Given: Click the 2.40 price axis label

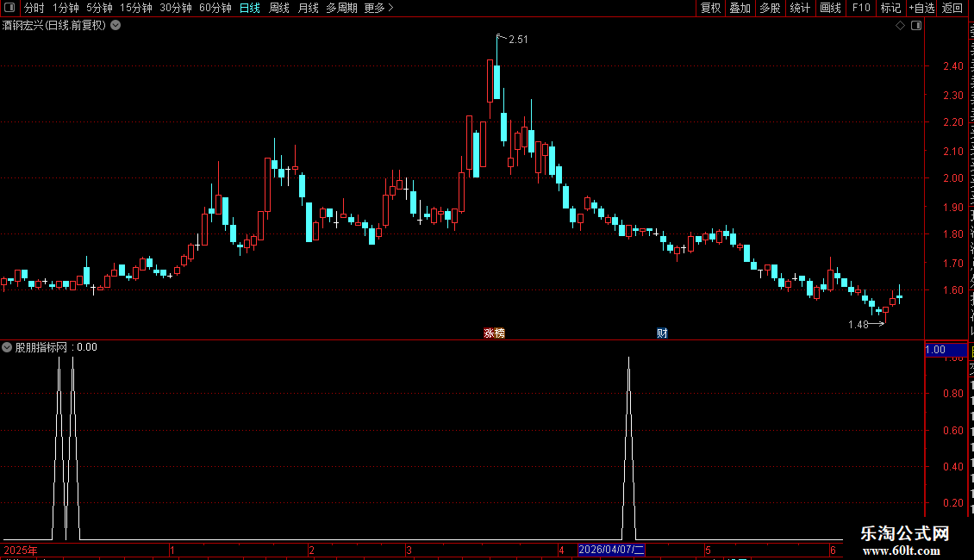Looking at the screenshot, I should point(953,65).
